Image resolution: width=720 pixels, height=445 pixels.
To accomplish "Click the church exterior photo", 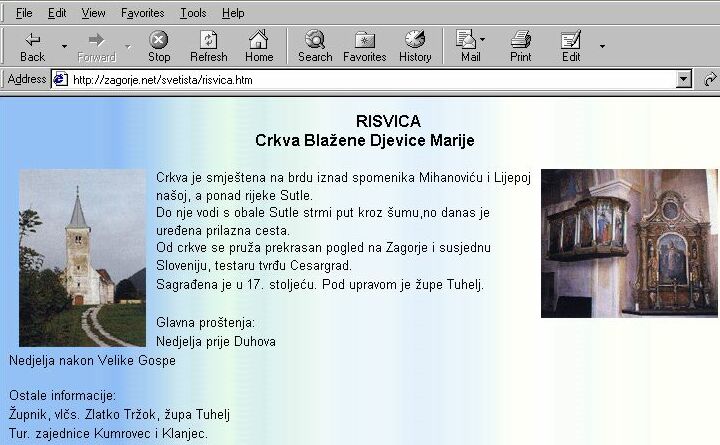I will pos(82,258).
